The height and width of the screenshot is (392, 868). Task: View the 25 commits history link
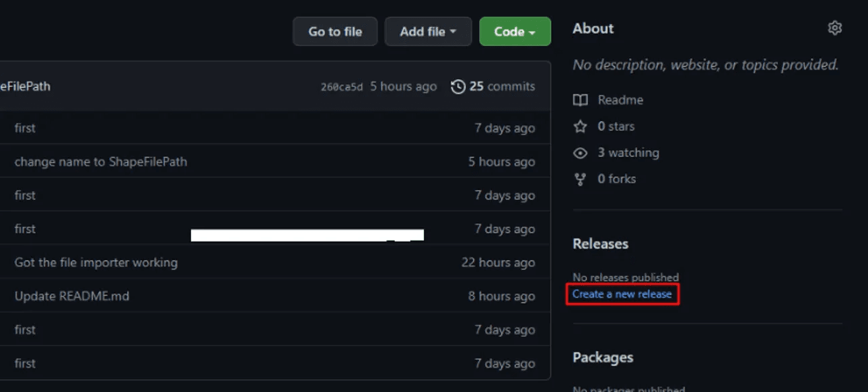[x=502, y=87]
